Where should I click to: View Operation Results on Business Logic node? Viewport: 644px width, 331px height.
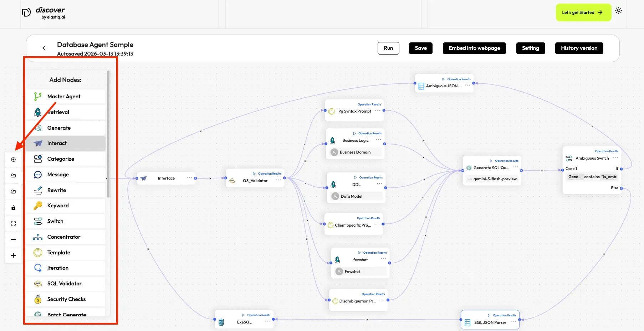click(369, 133)
